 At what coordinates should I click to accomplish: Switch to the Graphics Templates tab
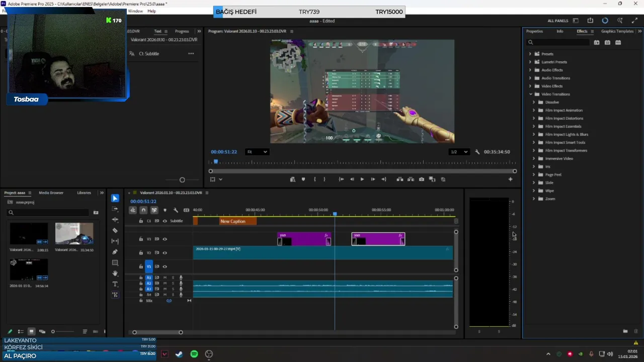[617, 31]
